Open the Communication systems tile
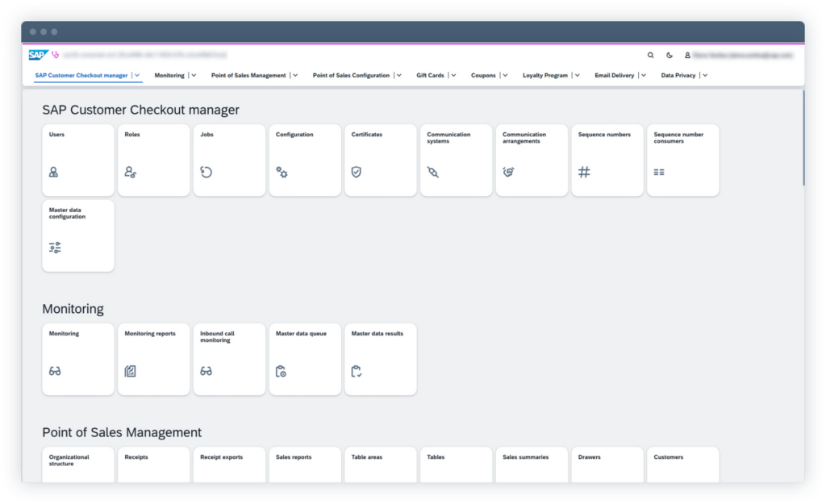The width and height of the screenshot is (826, 504). tap(456, 160)
